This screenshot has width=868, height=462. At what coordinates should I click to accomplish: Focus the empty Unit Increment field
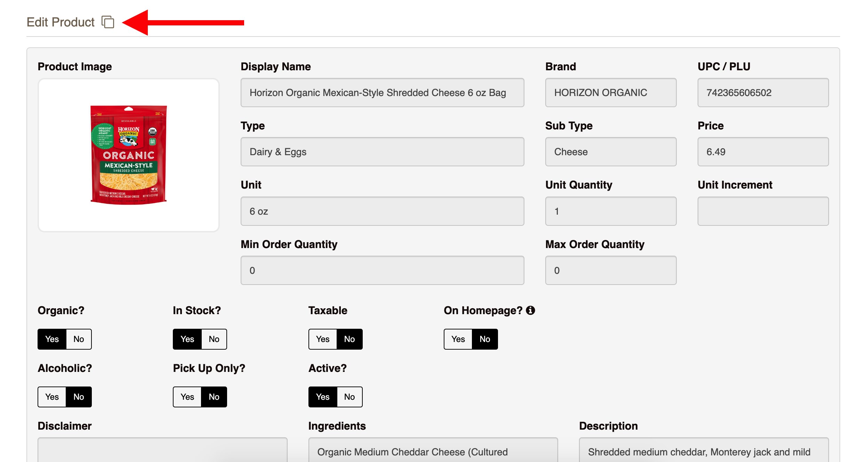763,211
